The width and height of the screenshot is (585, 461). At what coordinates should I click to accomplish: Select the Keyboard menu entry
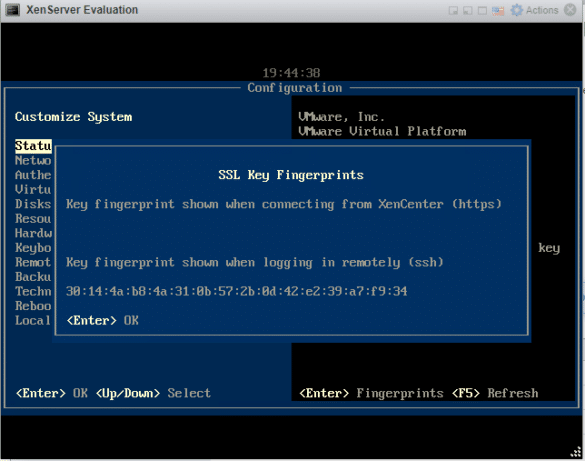pyautogui.click(x=33, y=248)
